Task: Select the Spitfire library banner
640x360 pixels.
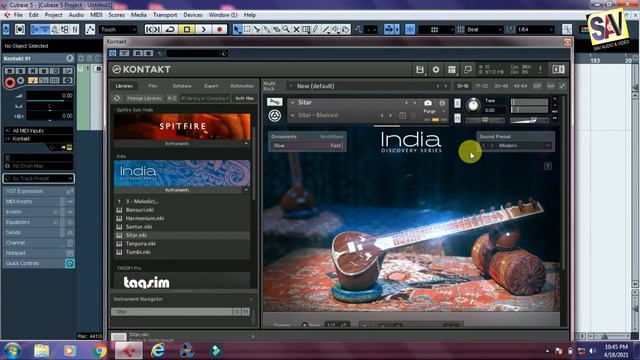Action: pyautogui.click(x=182, y=127)
